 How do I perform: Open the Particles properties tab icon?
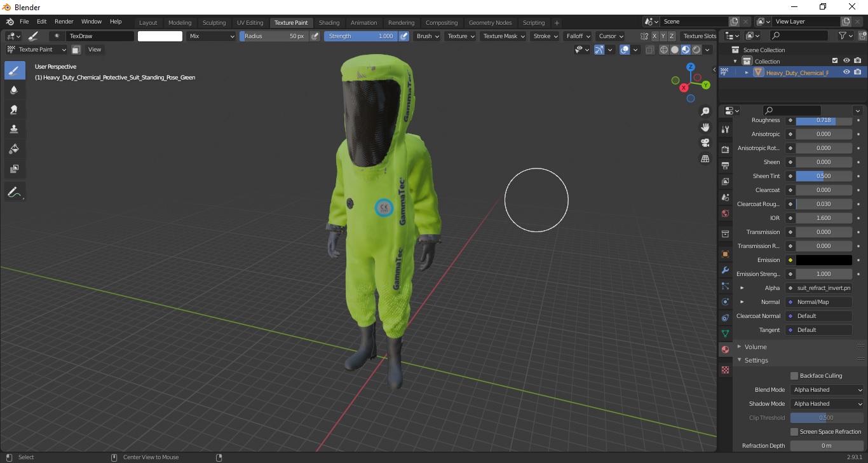click(x=725, y=286)
